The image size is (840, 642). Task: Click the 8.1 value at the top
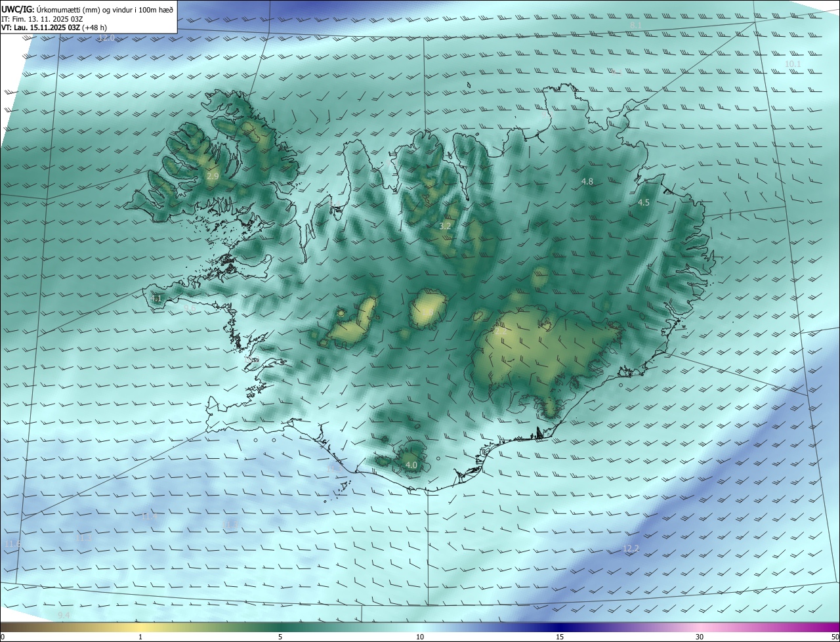pyautogui.click(x=635, y=25)
